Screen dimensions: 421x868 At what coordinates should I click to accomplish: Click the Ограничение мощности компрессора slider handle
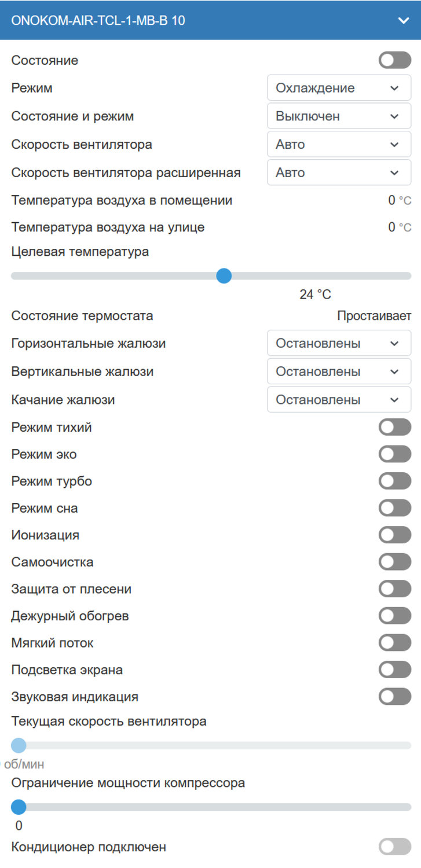[19, 807]
